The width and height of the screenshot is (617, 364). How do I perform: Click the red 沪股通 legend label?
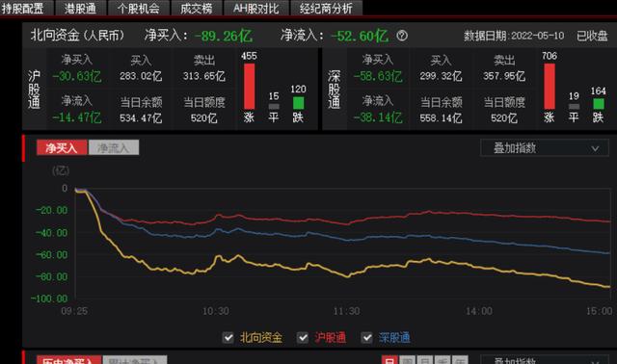pyautogui.click(x=330, y=337)
